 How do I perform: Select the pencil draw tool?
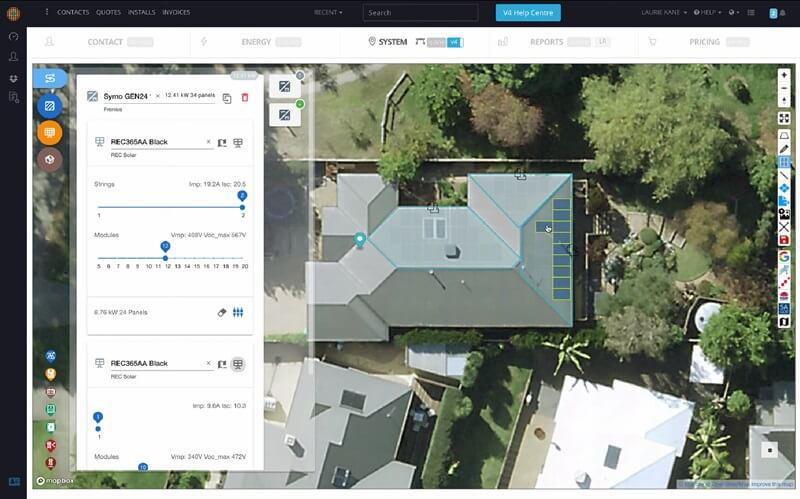784,148
